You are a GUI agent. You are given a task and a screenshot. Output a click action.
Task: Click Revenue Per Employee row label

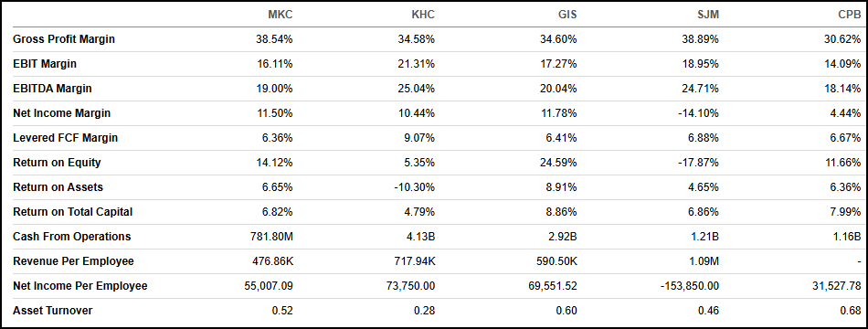pos(74,260)
